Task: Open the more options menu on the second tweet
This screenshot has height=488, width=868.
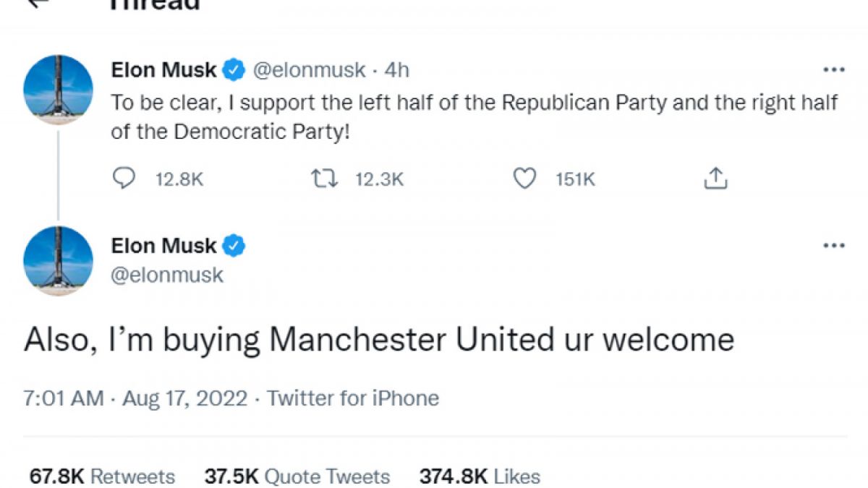Action: (x=835, y=246)
